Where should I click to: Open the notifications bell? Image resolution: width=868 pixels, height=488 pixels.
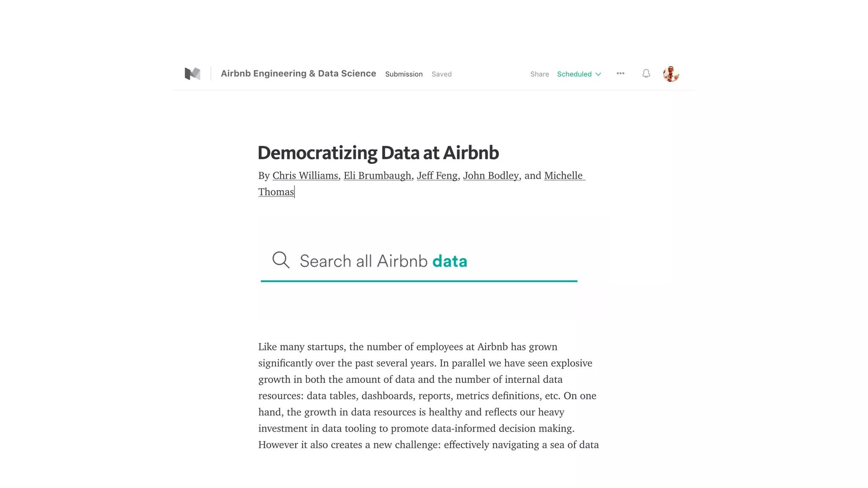point(646,74)
